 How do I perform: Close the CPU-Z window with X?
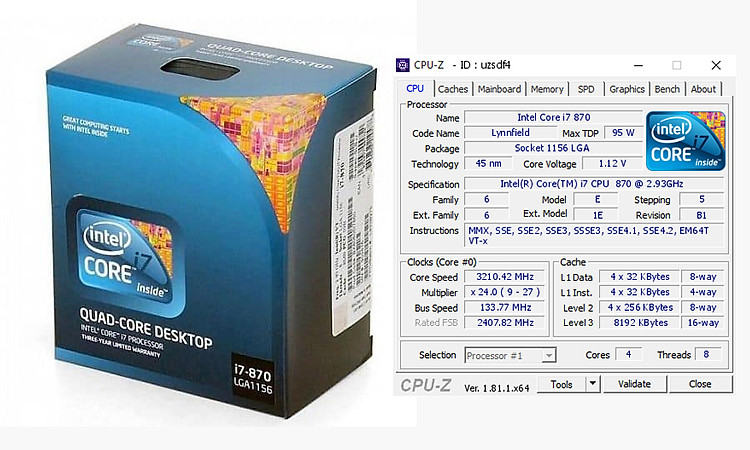(716, 65)
